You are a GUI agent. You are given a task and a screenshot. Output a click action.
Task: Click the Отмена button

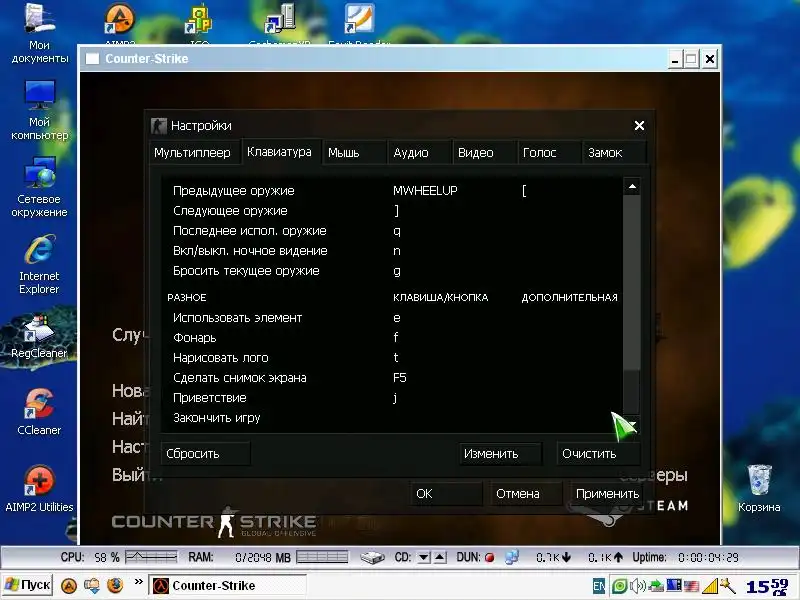coord(526,493)
